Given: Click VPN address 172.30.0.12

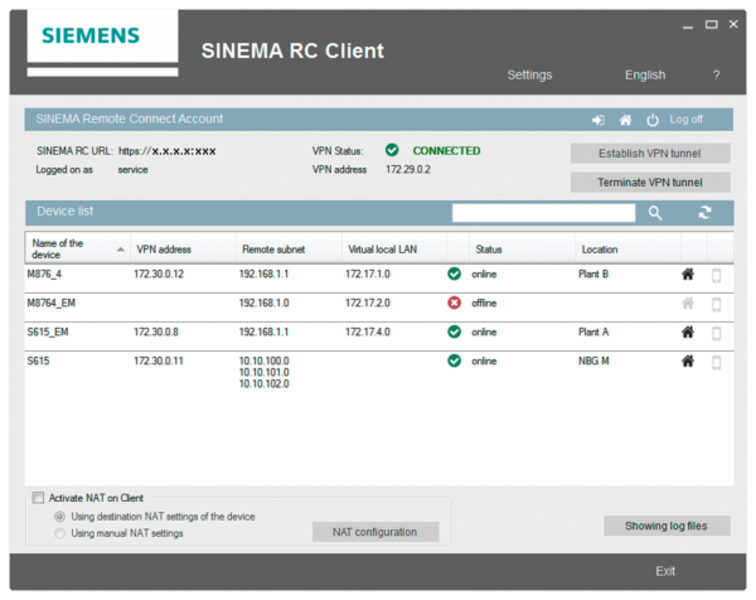Looking at the screenshot, I should click(x=159, y=274).
